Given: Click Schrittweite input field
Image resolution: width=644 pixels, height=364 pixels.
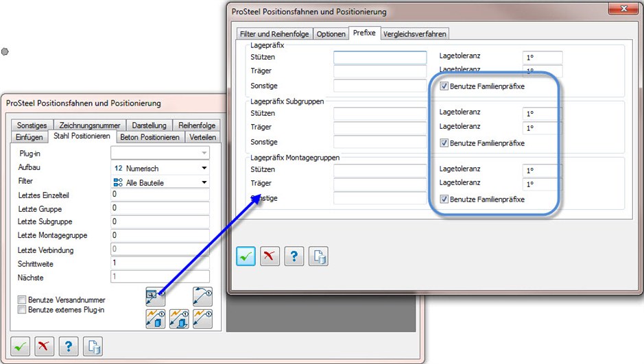Looking at the screenshot, I should point(160,263).
